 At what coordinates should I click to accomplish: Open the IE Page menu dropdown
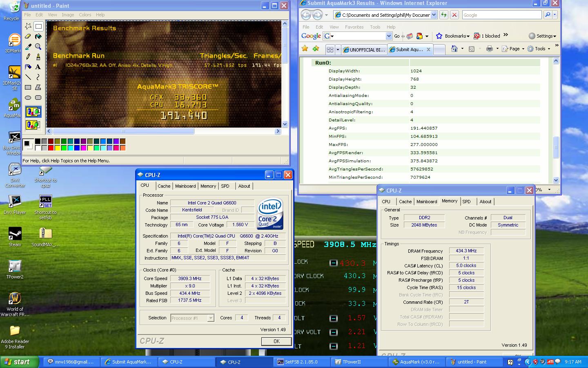coord(513,49)
